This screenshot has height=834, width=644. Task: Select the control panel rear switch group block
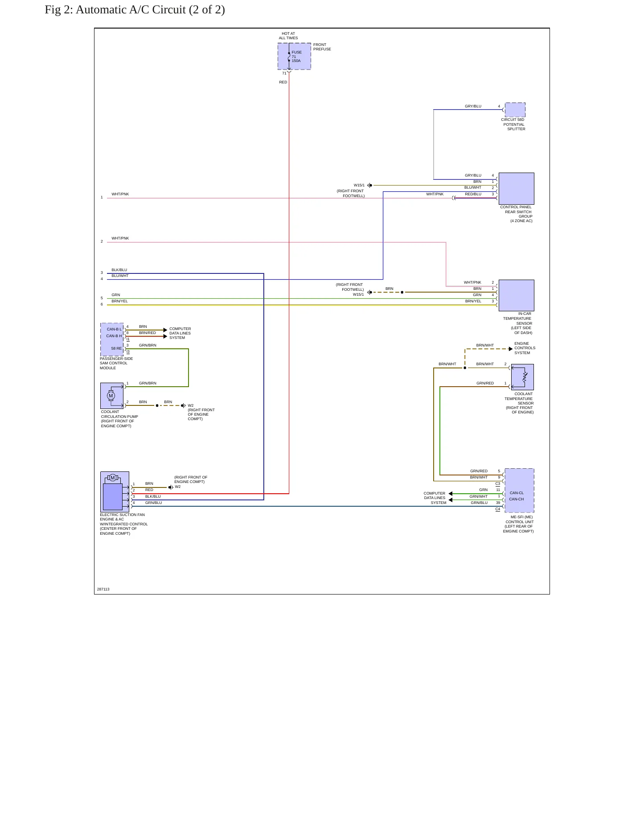[x=516, y=189]
